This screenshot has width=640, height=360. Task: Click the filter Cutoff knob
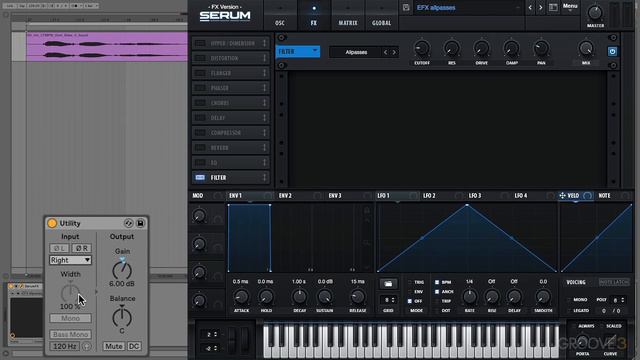point(422,49)
